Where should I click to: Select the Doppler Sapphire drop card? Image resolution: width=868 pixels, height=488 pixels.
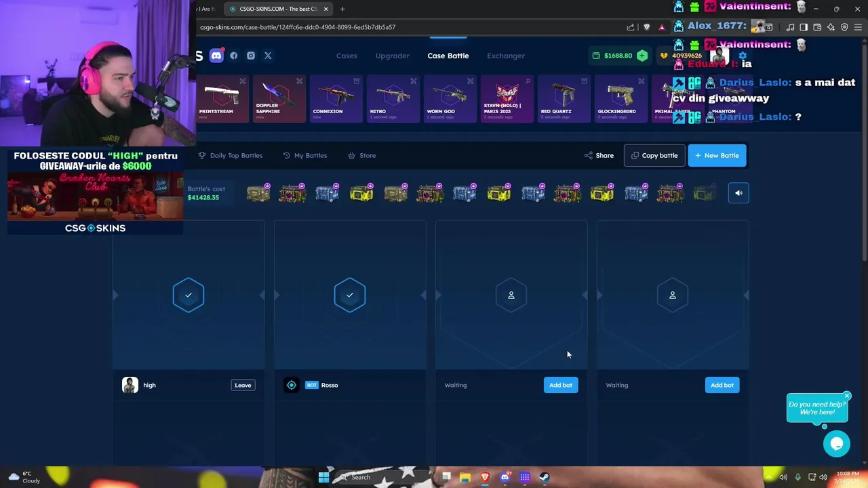279,99
